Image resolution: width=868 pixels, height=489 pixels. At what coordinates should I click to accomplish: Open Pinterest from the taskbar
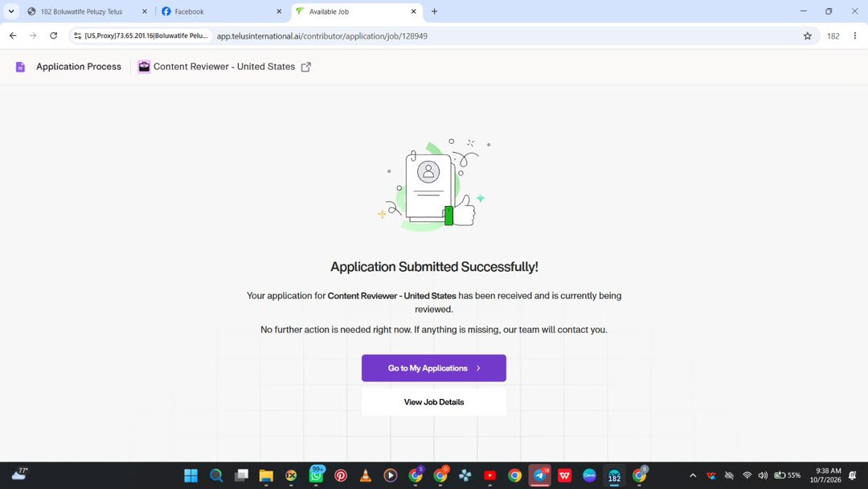[341, 475]
